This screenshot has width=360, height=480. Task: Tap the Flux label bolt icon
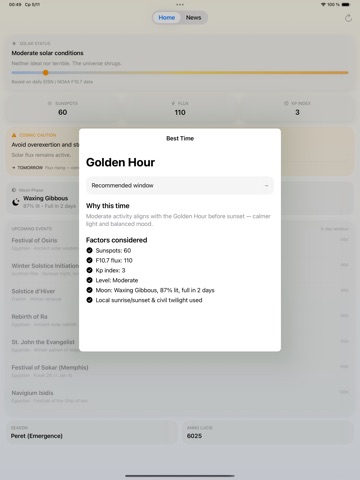[173, 103]
